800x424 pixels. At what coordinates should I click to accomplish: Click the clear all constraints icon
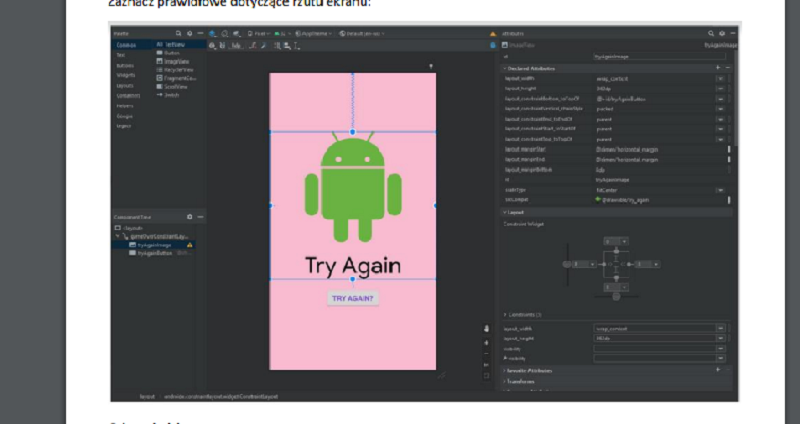[253, 46]
